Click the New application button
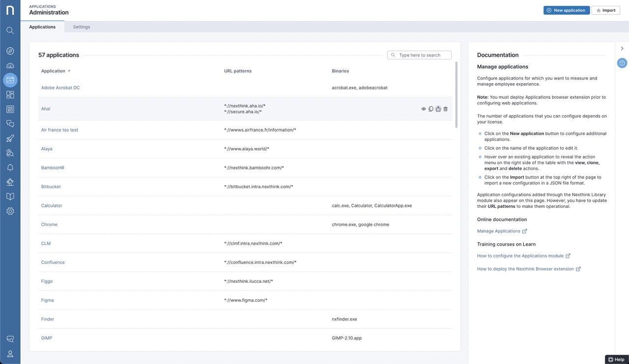 coord(566,10)
